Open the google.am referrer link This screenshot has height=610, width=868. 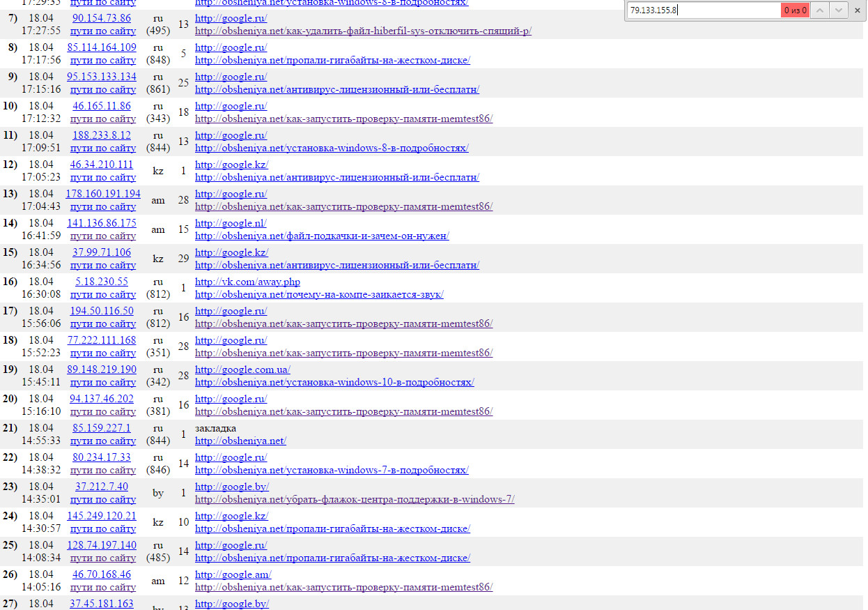point(233,574)
